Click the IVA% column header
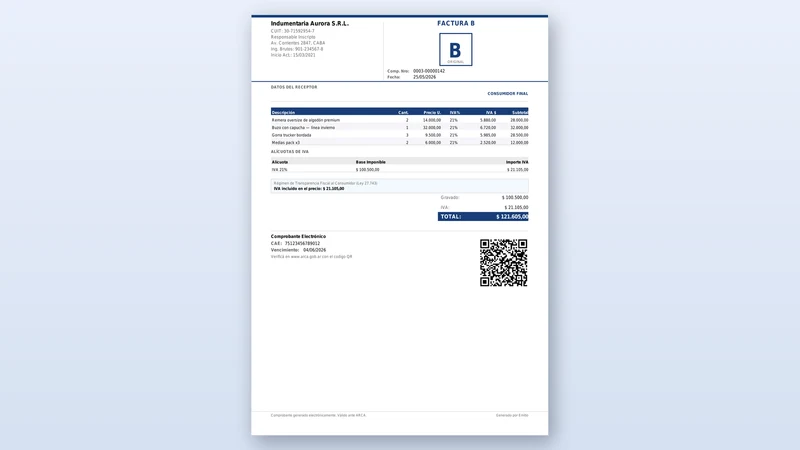This screenshot has height=450, width=800. tap(455, 112)
